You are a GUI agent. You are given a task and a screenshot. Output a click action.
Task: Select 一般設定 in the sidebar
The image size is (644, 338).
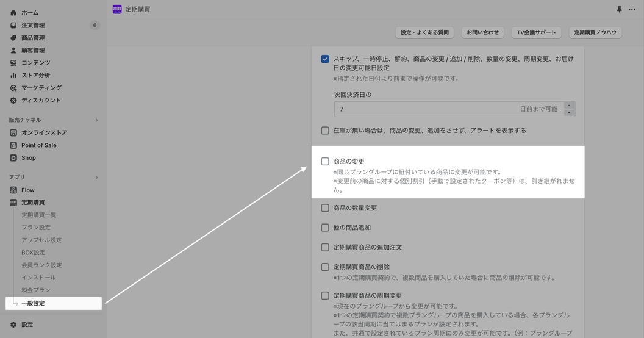pyautogui.click(x=54, y=303)
